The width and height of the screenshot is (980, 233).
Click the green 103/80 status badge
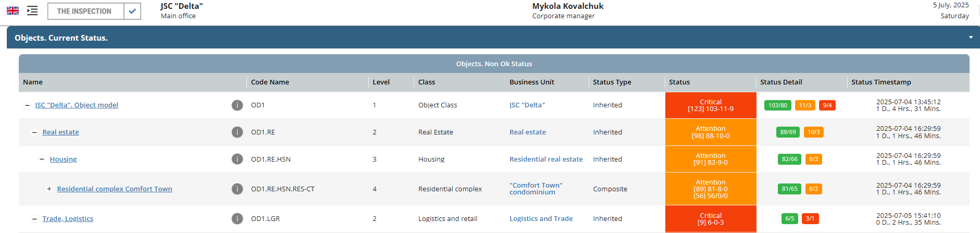(777, 105)
